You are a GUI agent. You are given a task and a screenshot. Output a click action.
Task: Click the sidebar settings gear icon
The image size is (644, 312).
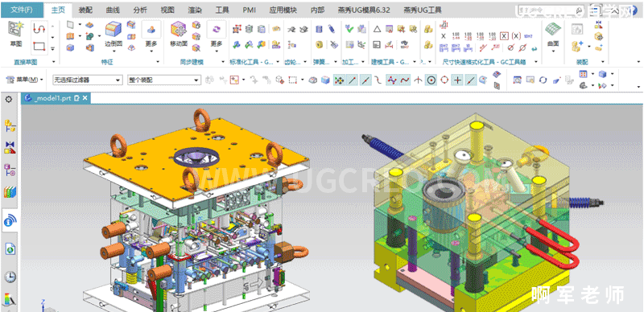[x=9, y=100]
